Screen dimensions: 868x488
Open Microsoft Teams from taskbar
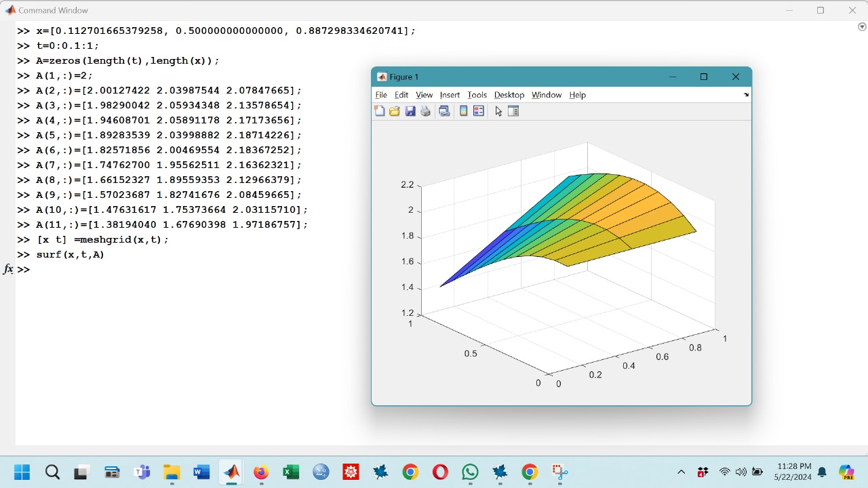pos(142,472)
